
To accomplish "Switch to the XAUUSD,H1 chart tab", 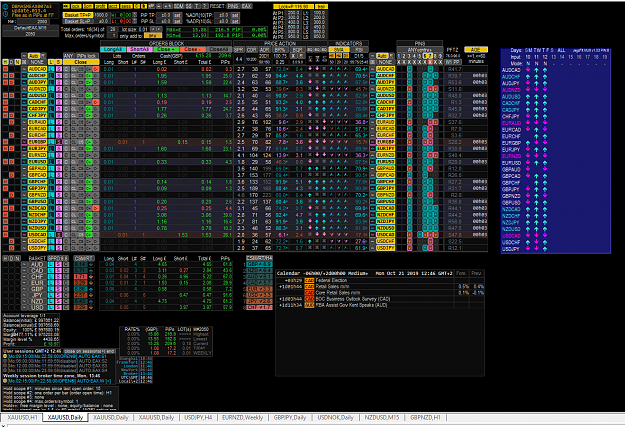I will pos(22,417).
